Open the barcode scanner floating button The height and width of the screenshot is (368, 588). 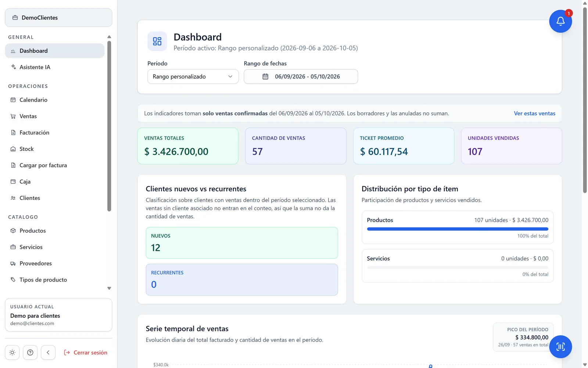(560, 347)
